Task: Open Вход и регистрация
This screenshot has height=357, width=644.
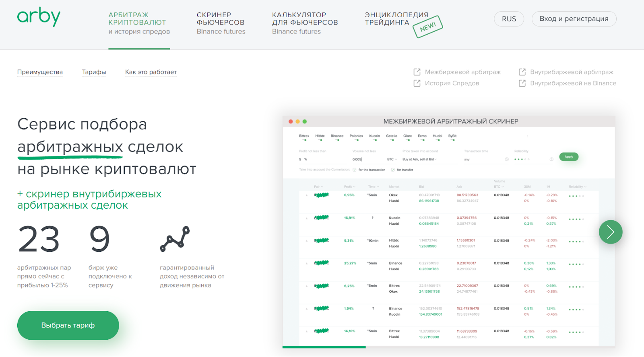Action: 574,19
